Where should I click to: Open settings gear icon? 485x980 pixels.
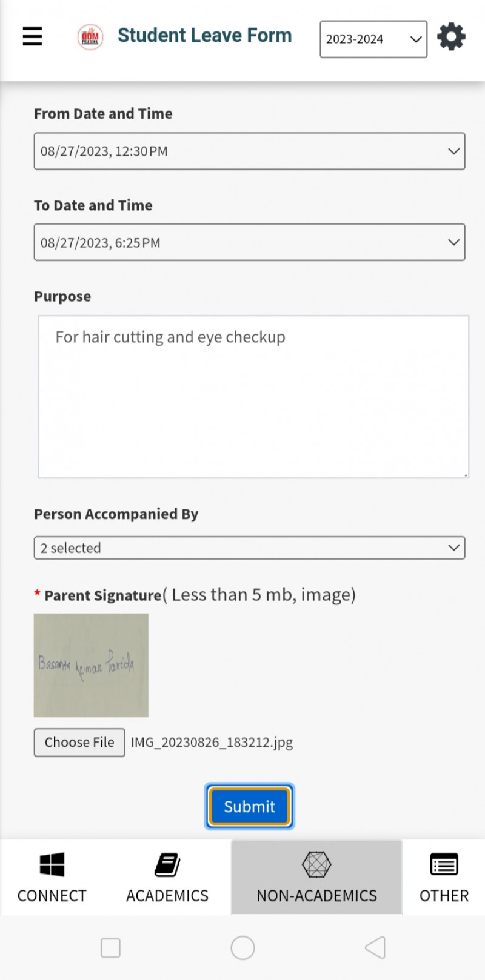(x=451, y=37)
